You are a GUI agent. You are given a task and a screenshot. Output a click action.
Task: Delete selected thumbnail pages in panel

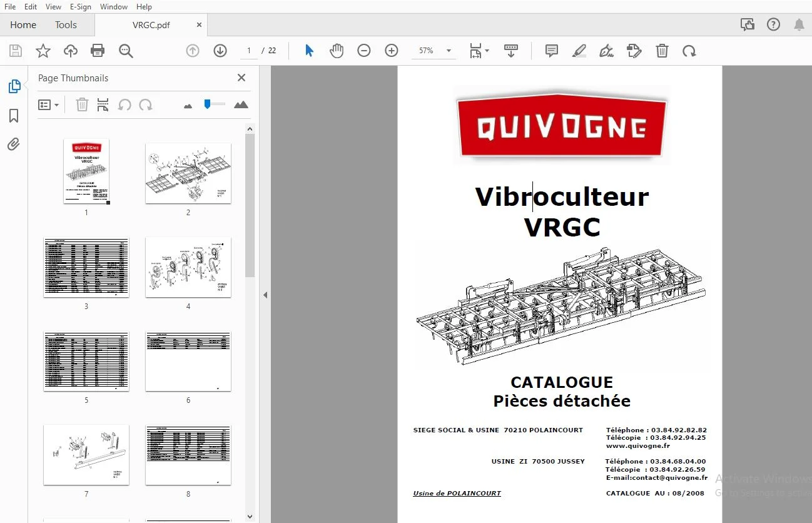[x=82, y=104]
